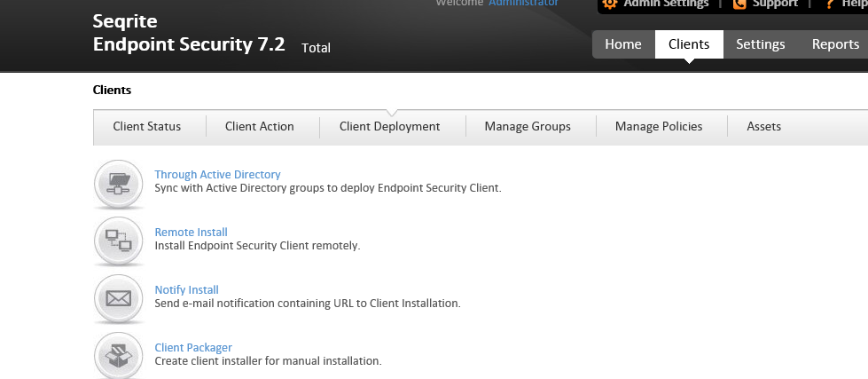Open the Client Packager link
868x379 pixels.
(x=193, y=347)
